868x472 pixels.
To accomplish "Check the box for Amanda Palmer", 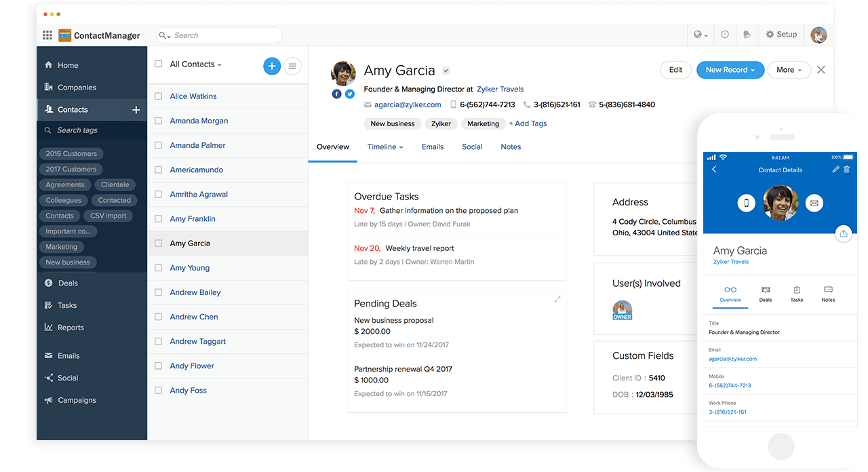I will tap(158, 145).
